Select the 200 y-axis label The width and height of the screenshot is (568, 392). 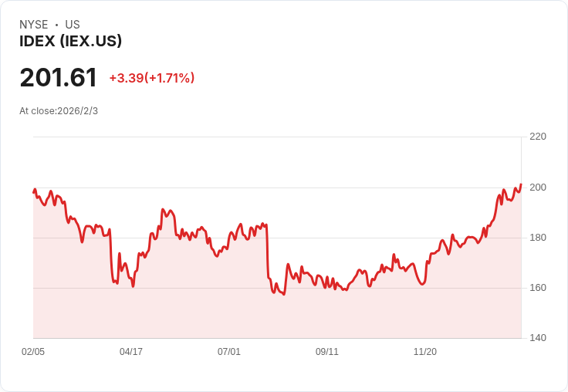pos(538,188)
